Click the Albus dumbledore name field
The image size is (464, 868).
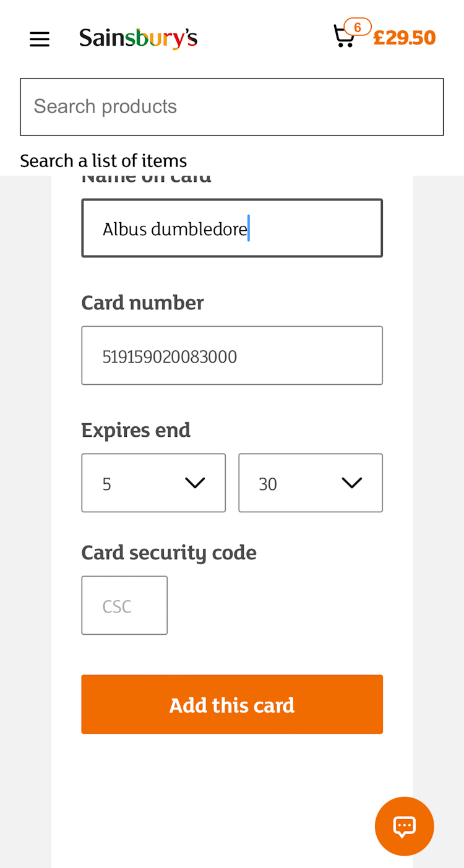231,228
